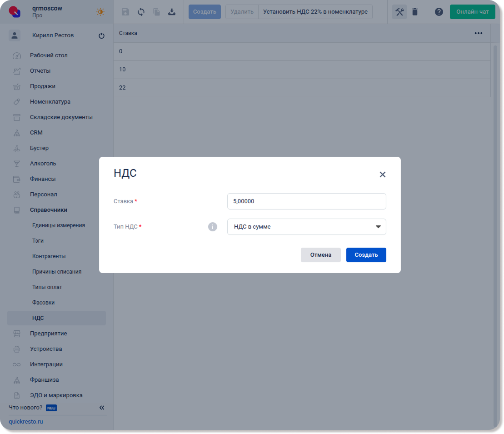The image size is (504, 434).
Task: Expand the Справочники sidebar section
Action: pos(48,210)
